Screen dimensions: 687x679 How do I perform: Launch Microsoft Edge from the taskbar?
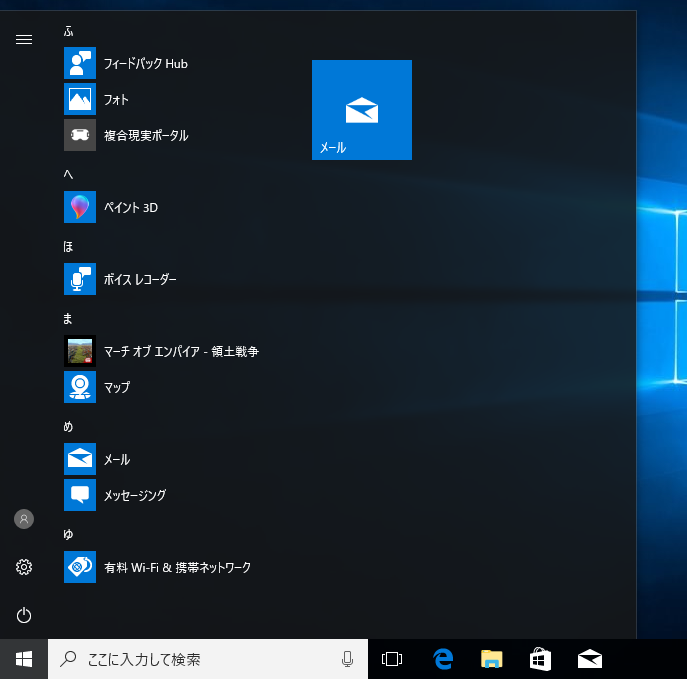coord(443,659)
